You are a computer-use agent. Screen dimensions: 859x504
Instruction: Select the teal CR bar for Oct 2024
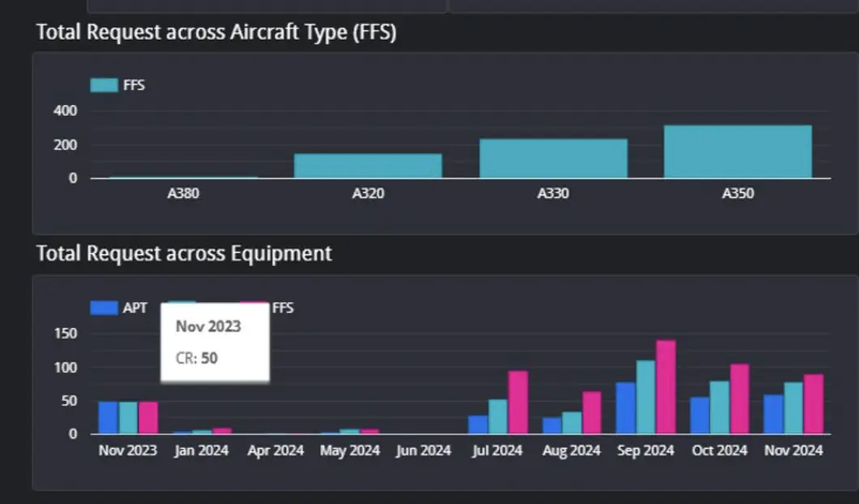(x=720, y=408)
